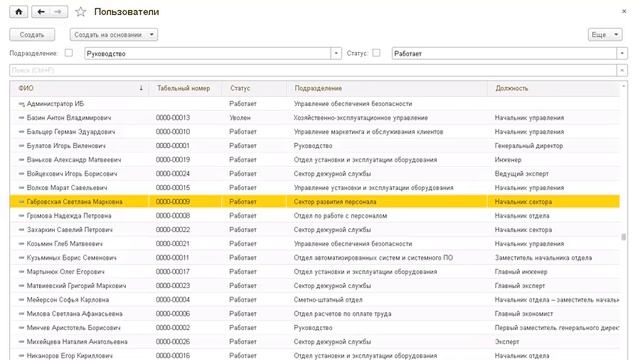Click table number 0000-00010
Screen dimensions: 640x360
pyautogui.click(x=173, y=132)
